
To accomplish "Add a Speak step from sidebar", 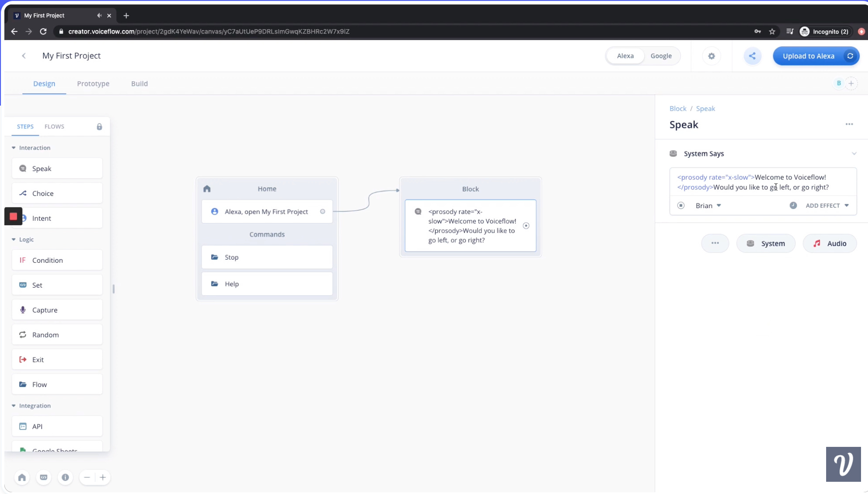I will [x=57, y=168].
